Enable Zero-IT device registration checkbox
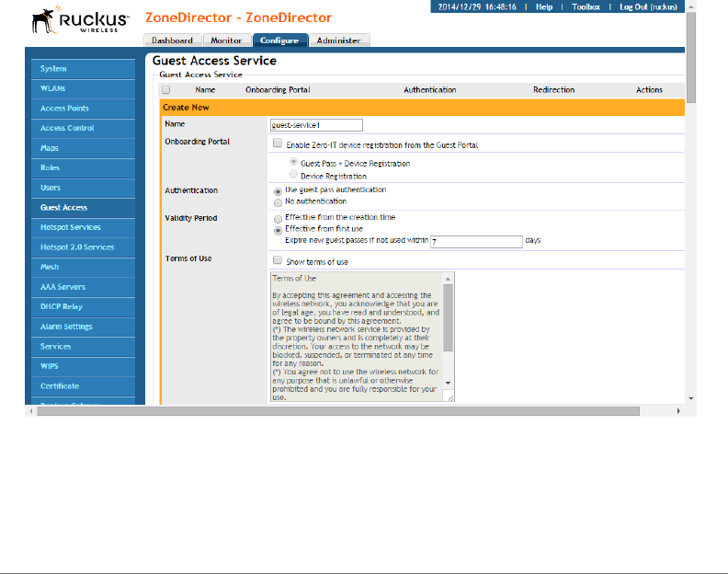The width and height of the screenshot is (728, 574). click(x=278, y=143)
